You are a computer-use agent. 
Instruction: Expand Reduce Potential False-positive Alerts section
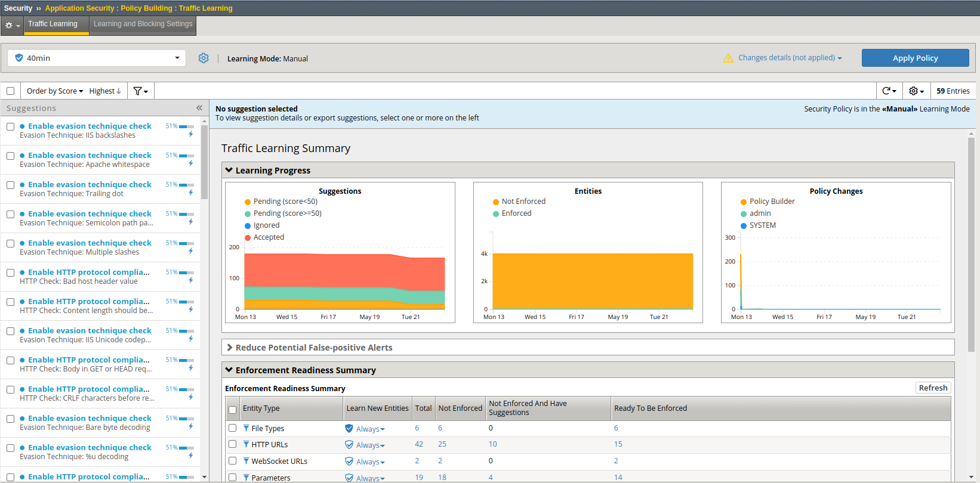[313, 348]
